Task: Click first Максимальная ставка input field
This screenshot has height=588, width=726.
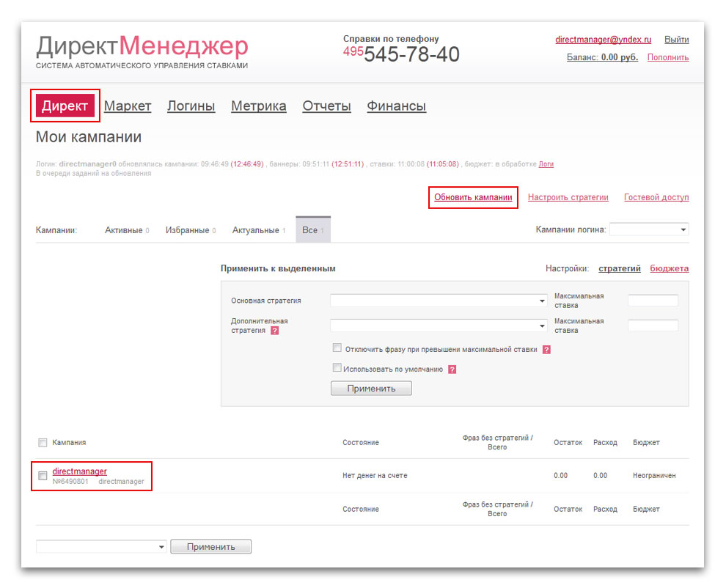Action: pyautogui.click(x=653, y=301)
